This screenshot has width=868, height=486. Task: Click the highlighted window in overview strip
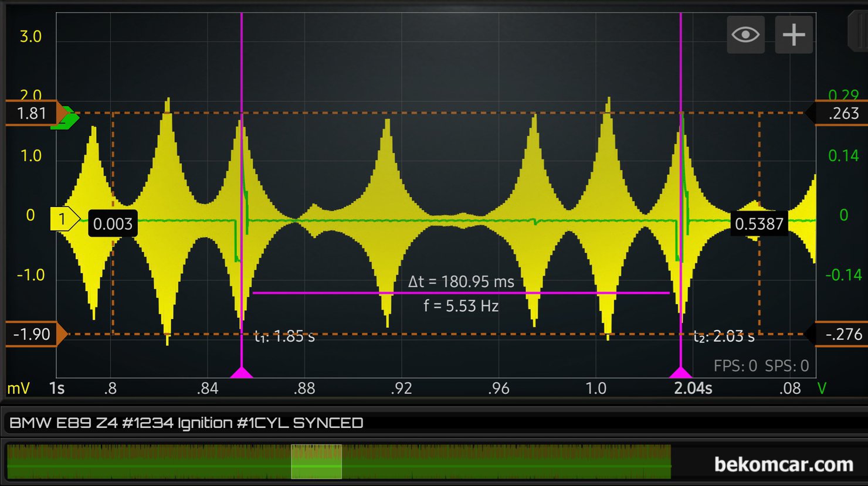tap(316, 462)
